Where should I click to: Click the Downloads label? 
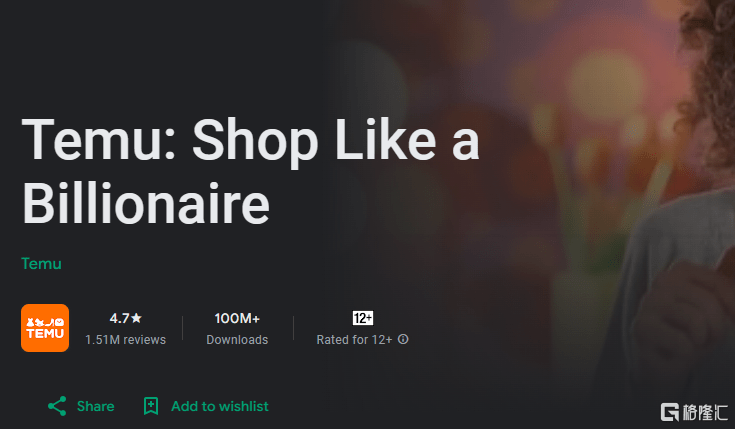tap(237, 339)
